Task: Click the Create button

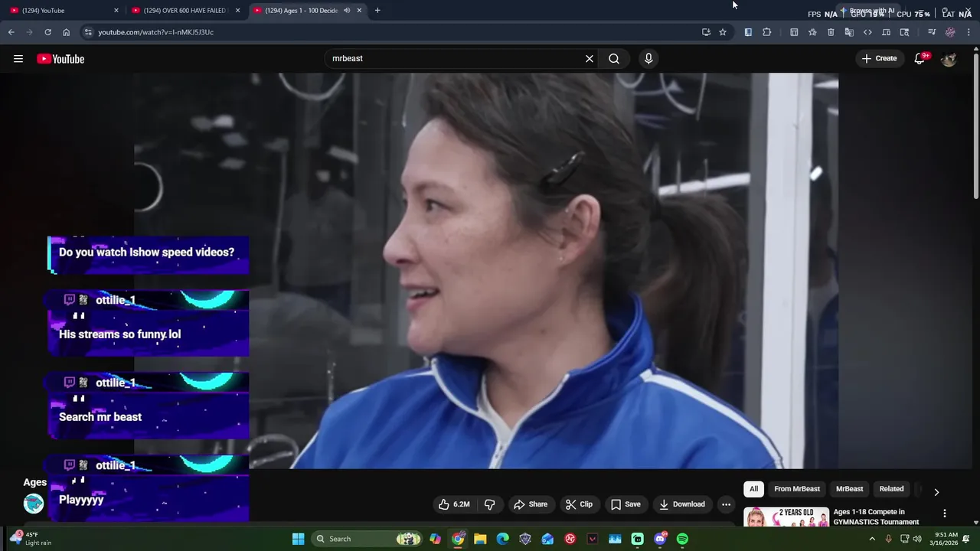Action: pos(878,59)
